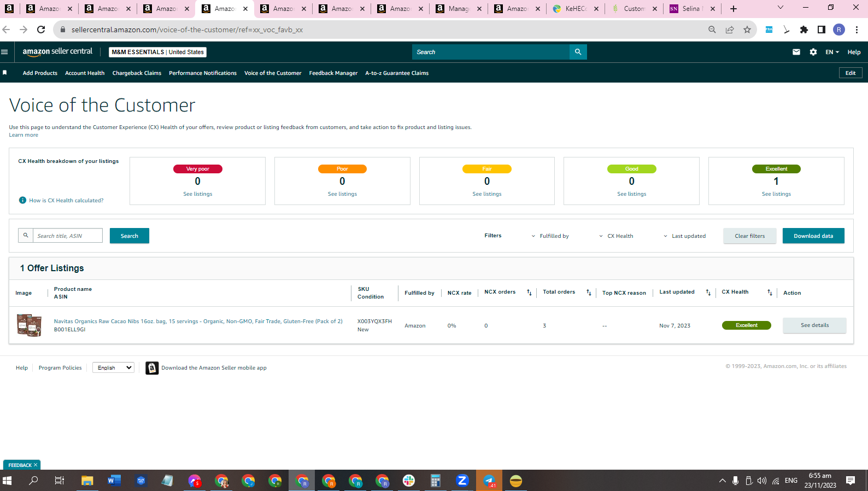The image size is (868, 491).
Task: Open A-to-z Guarantee Claims
Action: (397, 73)
